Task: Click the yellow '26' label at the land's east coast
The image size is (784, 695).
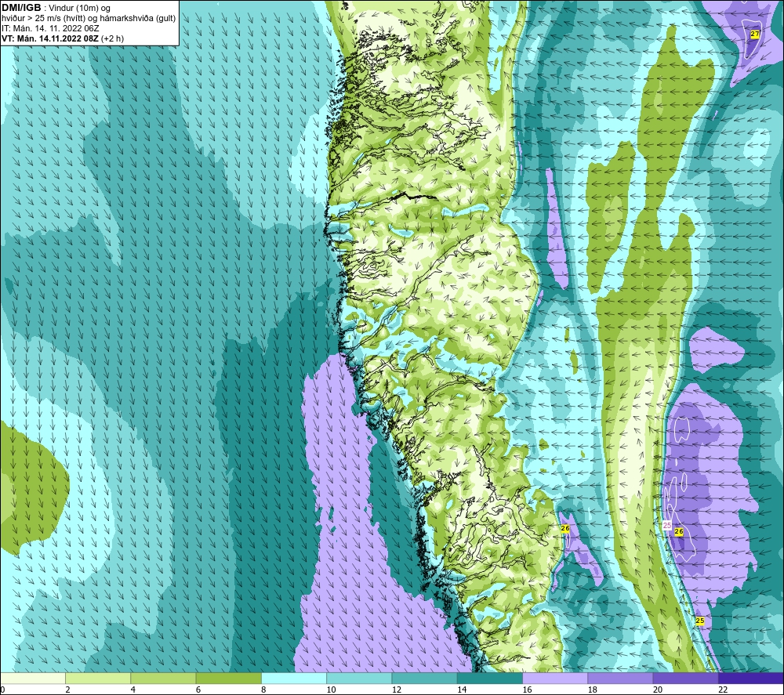Action: (565, 528)
